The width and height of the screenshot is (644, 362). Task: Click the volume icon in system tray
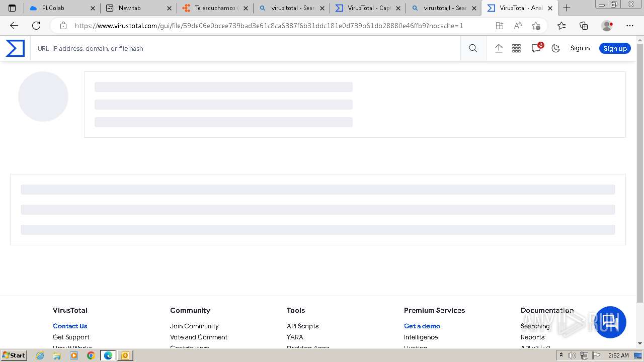[x=572, y=355]
